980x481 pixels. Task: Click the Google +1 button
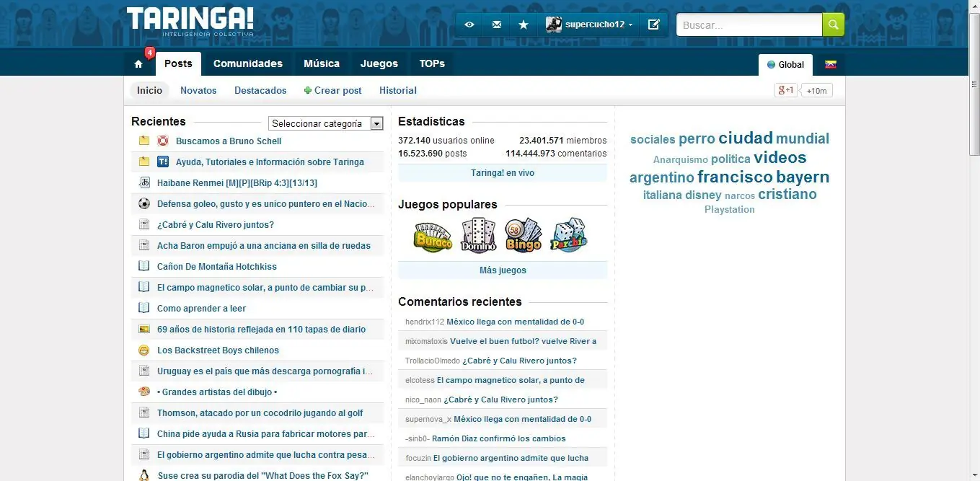(785, 90)
